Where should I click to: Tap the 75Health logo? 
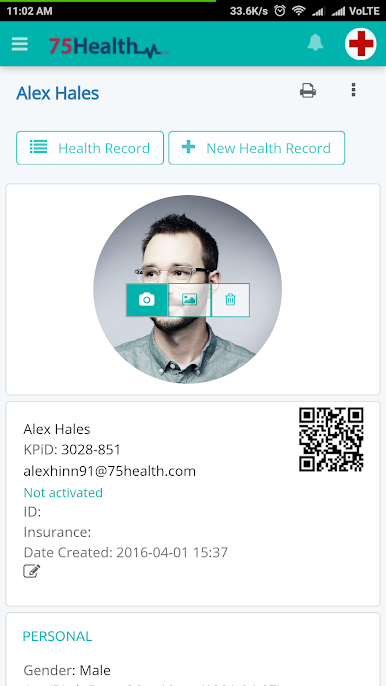[109, 46]
